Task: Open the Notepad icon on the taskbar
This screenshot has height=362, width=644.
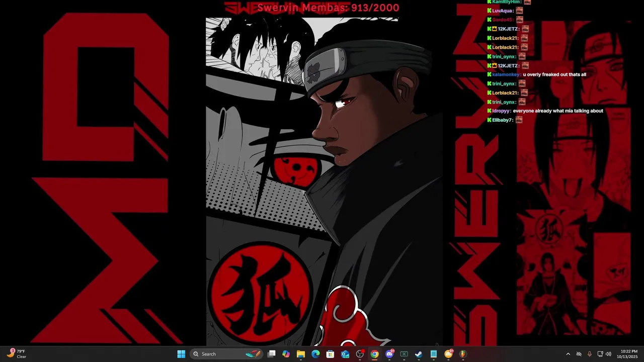Action: (433, 354)
